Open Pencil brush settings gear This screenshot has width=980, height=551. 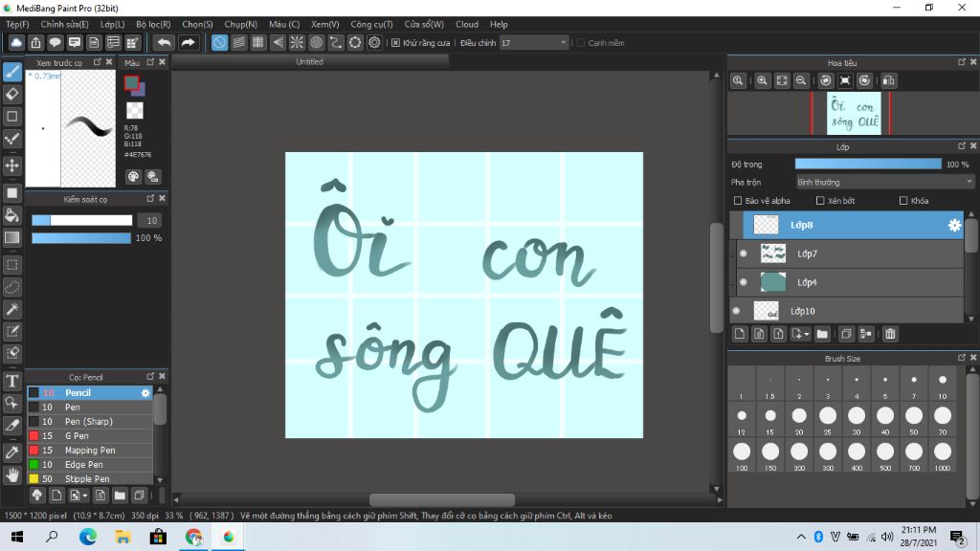pyautogui.click(x=145, y=393)
